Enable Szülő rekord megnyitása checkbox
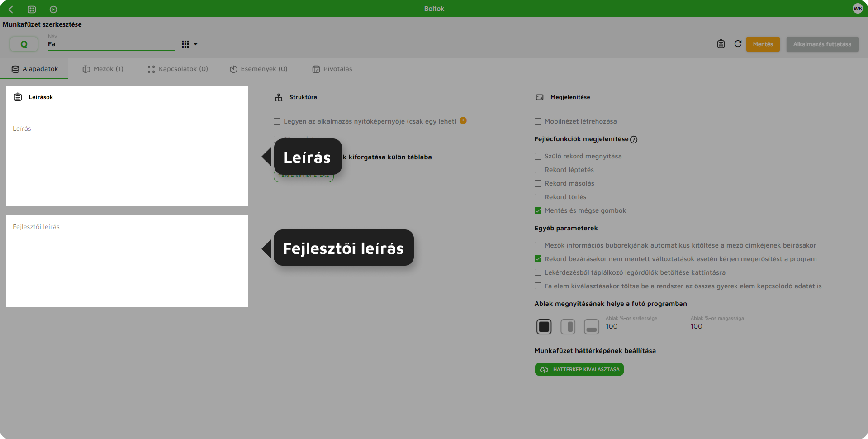The width and height of the screenshot is (868, 439). [538, 156]
